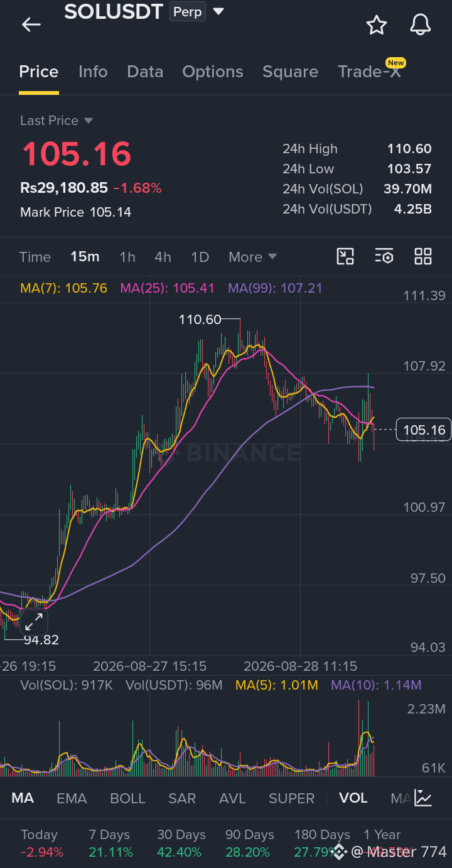Tap the Vol(USDT): 96M label
The image size is (452, 868).
click(174, 685)
